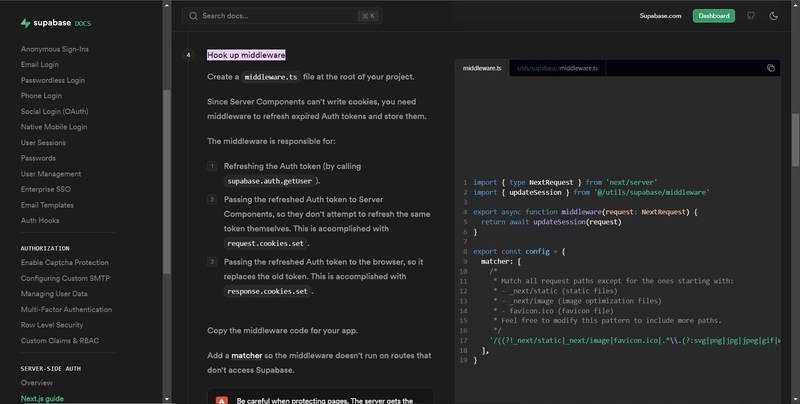The height and width of the screenshot is (404, 800).
Task: Click the AUTHORIZATION section header
Action: click(x=45, y=248)
